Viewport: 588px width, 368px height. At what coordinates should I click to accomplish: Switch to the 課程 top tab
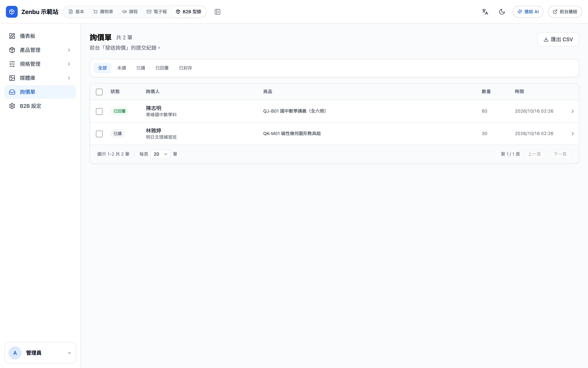point(130,12)
